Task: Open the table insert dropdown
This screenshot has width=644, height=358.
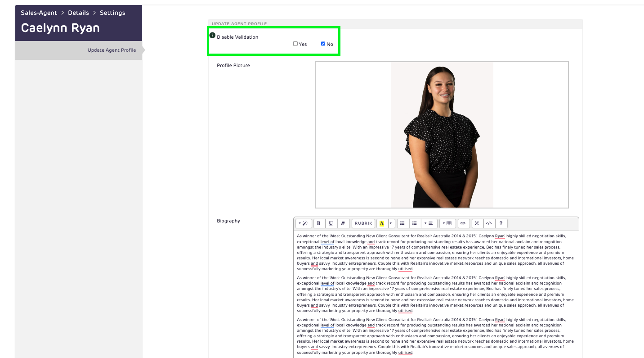Action: (447, 223)
